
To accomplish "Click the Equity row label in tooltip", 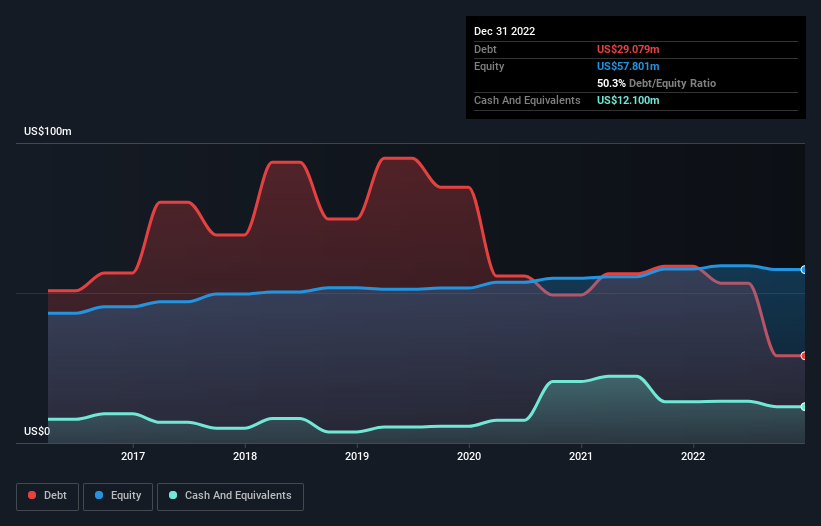I will [x=489, y=66].
